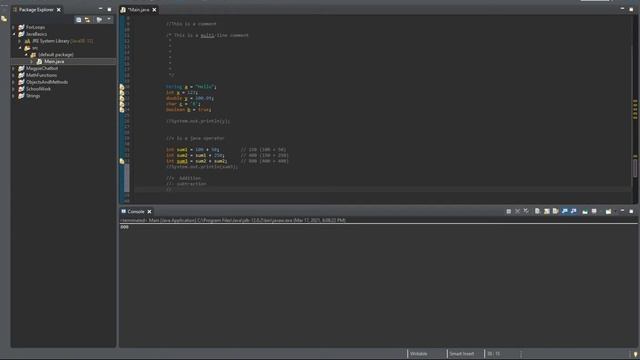Expand the ForLoops project node
Screen dimensions: 640x360
coord(13,27)
